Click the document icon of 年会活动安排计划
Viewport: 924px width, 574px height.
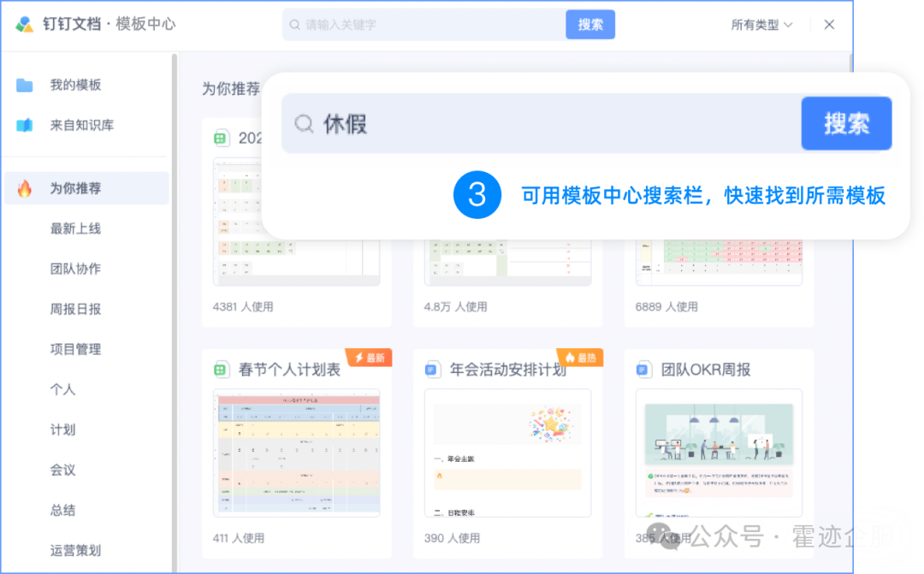pyautogui.click(x=431, y=370)
